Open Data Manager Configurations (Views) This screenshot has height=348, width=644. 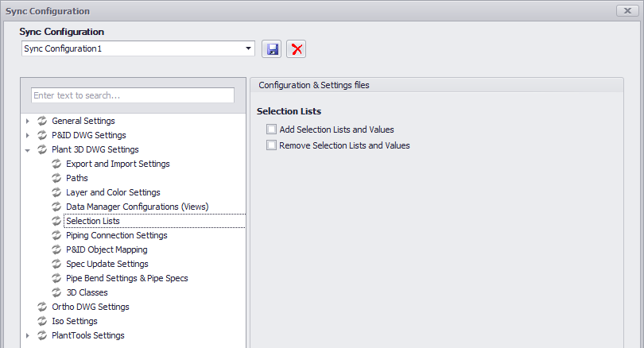tap(138, 207)
